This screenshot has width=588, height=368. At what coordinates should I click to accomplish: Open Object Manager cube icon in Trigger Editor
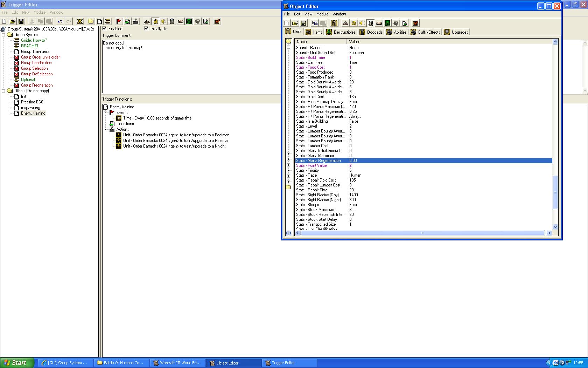[197, 21]
